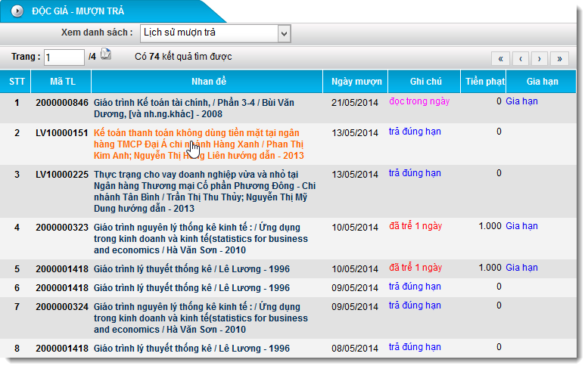
Task: Click code 2000001418 in row 8
Action: 62,349
